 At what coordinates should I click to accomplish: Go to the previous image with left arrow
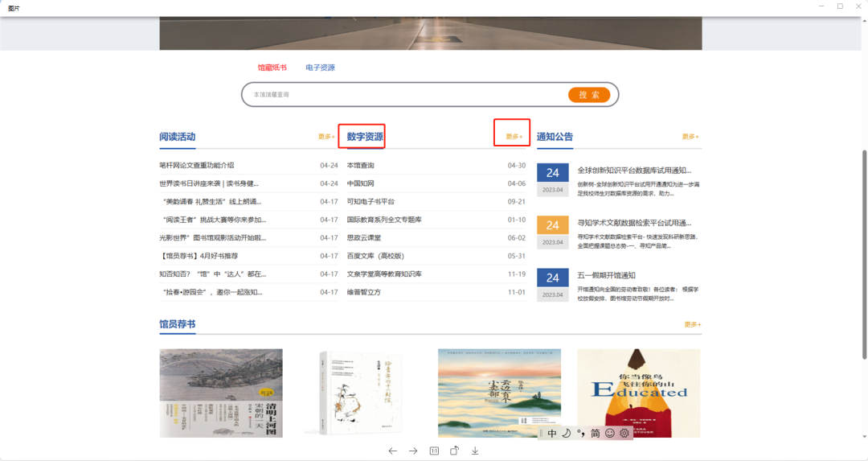tap(392, 451)
